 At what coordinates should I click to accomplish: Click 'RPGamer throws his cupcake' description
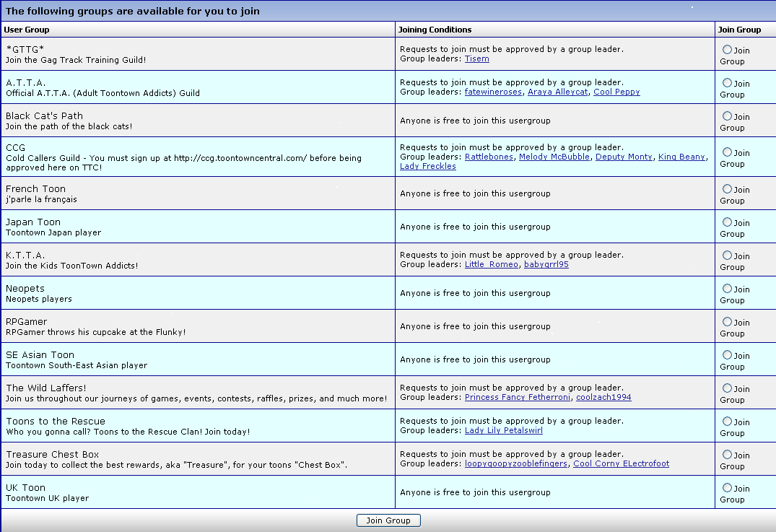pos(96,332)
